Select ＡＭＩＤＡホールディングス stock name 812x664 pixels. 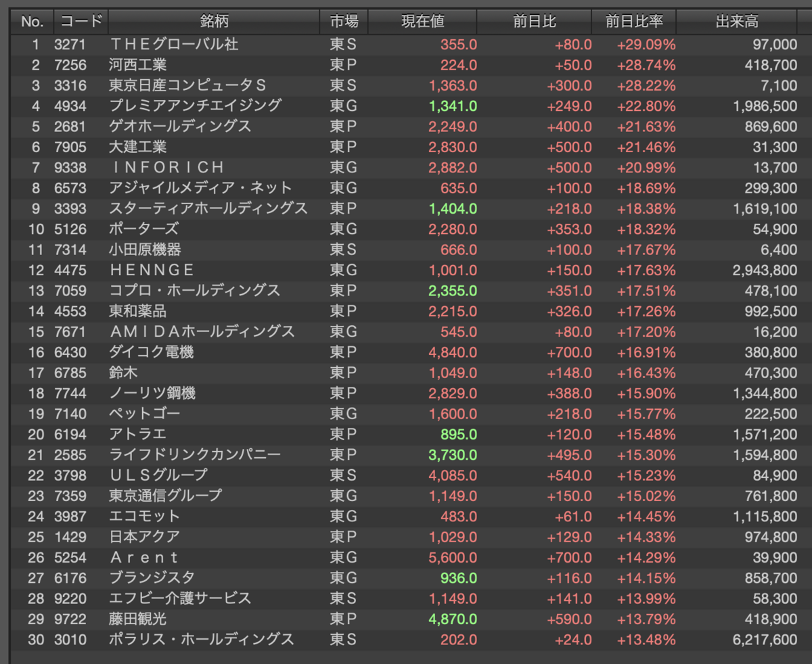click(202, 332)
